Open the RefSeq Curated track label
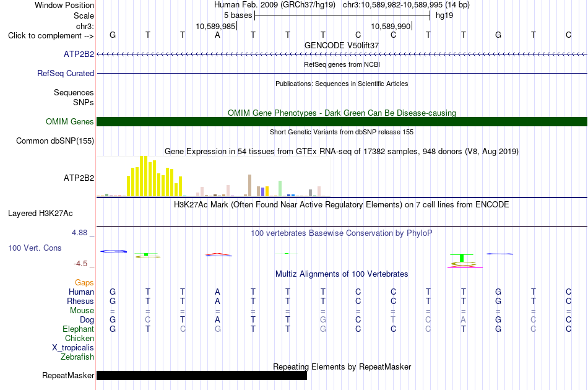Viewport: 588px width, 390px height. tap(66, 74)
